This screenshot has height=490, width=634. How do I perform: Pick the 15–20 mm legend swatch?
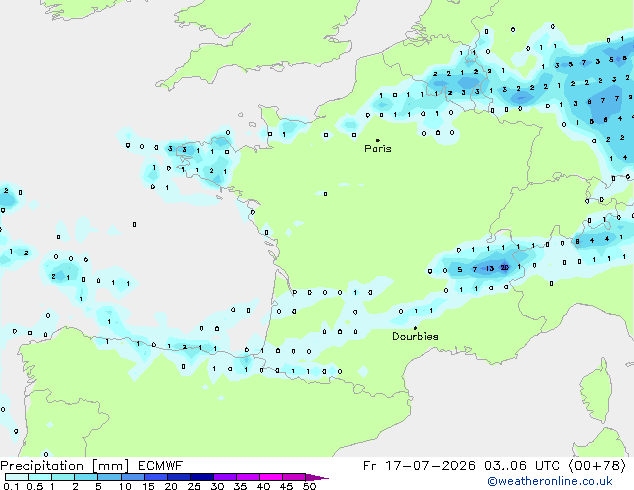156,477
